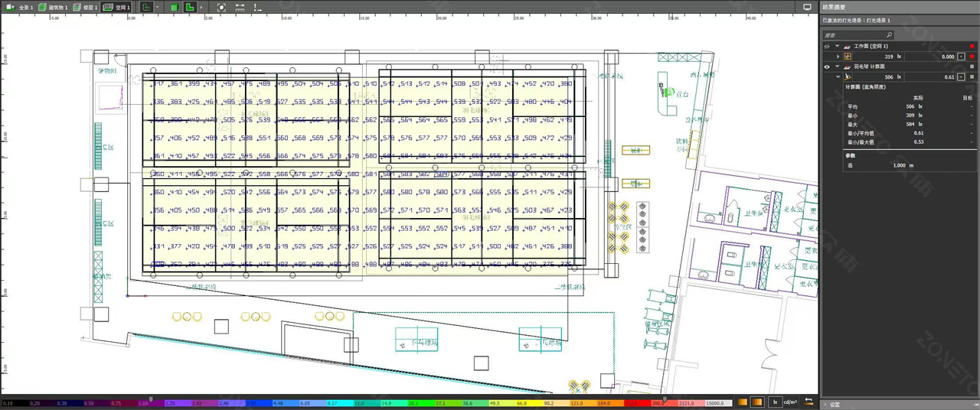Click red status square in 工作面 (空间 1) row
The image size is (980, 410).
tap(972, 47)
